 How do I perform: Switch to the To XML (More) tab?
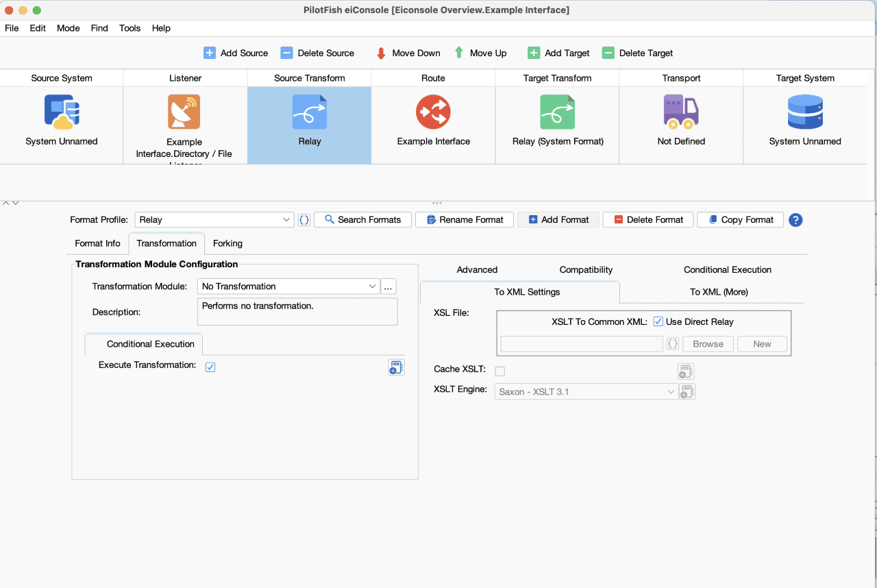[x=719, y=292]
